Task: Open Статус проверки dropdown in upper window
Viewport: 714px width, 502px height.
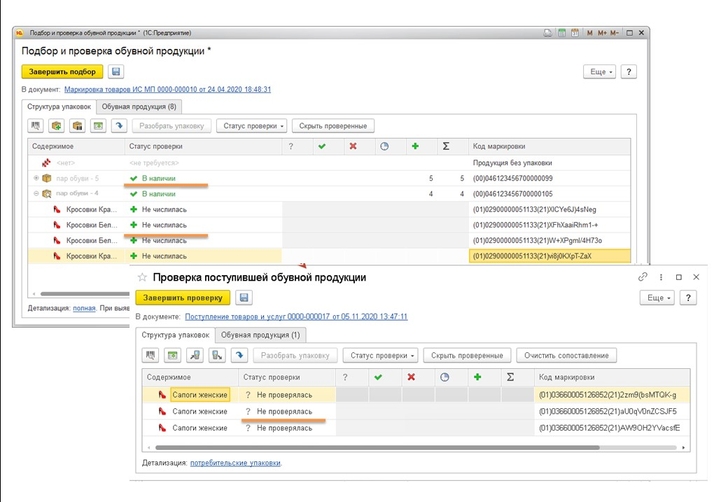Action: [253, 126]
